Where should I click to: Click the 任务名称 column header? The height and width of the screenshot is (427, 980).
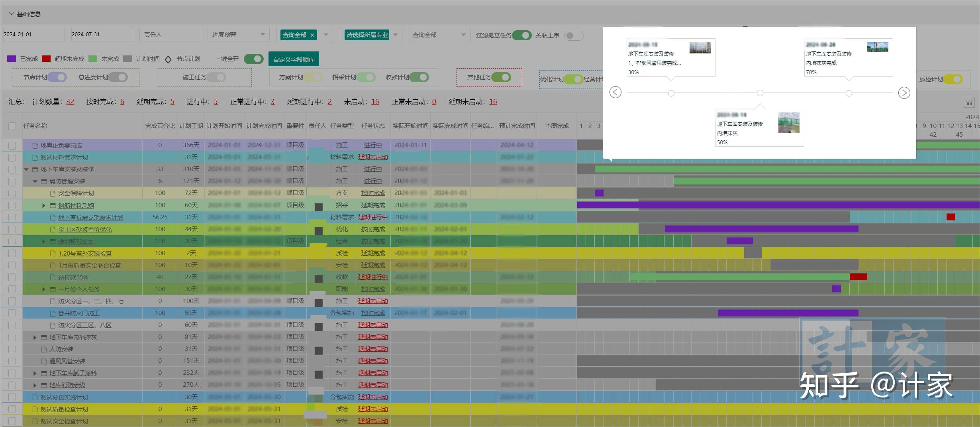coord(35,126)
